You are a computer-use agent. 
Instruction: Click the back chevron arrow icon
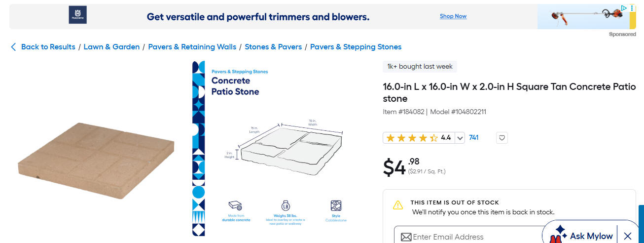pos(13,47)
